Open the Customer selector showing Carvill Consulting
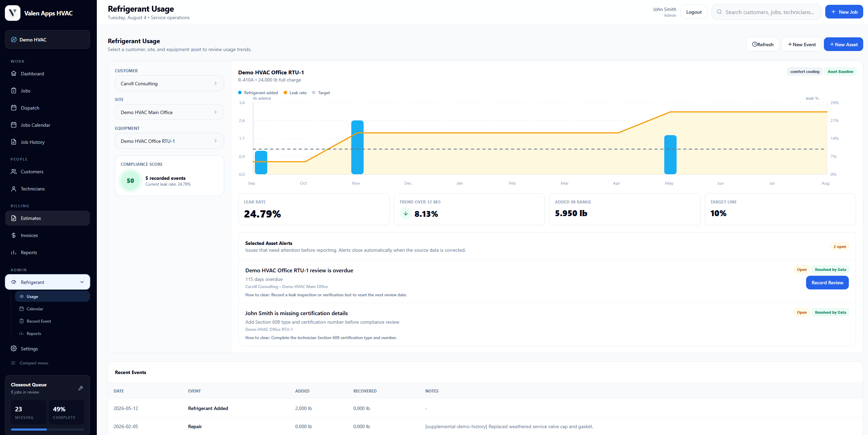Image resolution: width=868 pixels, height=435 pixels. [x=169, y=83]
